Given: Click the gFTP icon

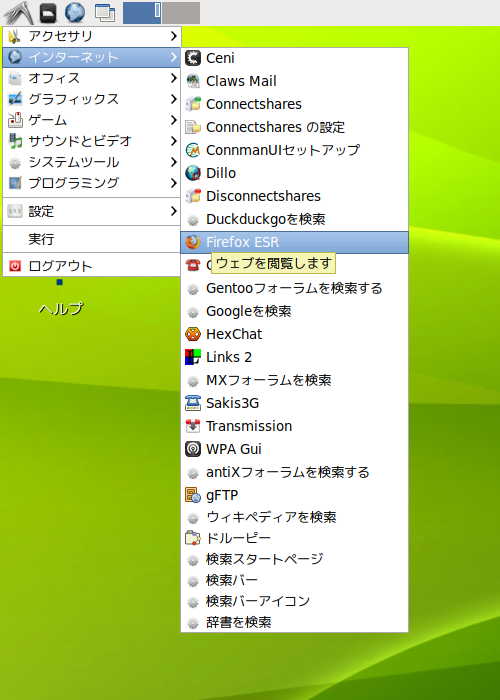Looking at the screenshot, I should (x=193, y=495).
